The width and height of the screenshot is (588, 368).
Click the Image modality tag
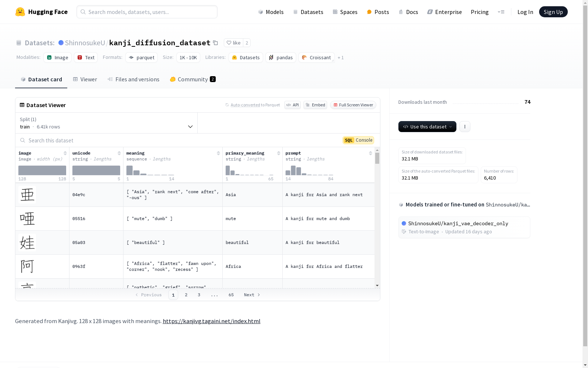coord(58,57)
